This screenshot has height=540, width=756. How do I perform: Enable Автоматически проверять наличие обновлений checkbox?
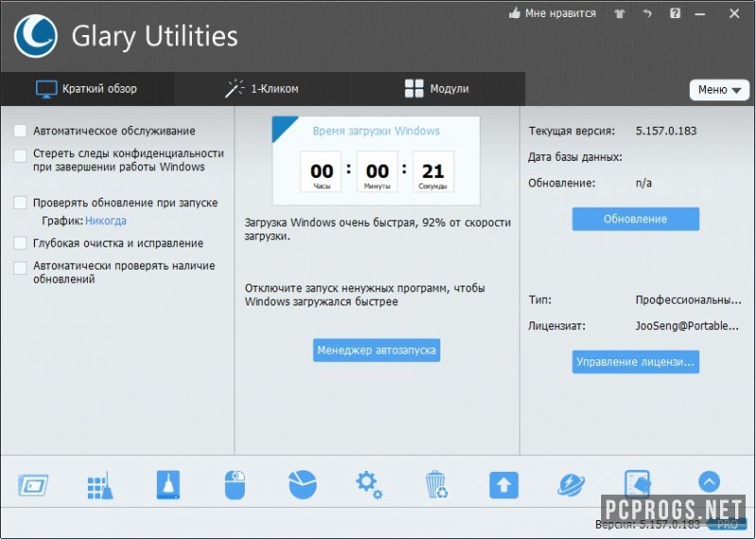[20, 269]
